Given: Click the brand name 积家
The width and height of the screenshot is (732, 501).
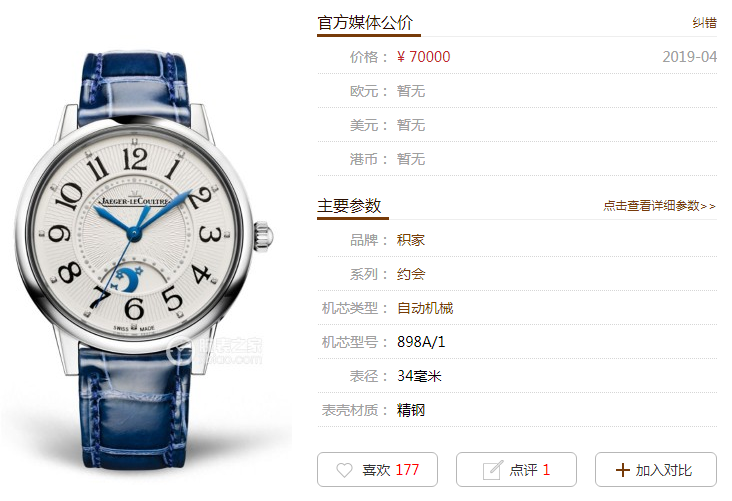Looking at the screenshot, I should [411, 240].
